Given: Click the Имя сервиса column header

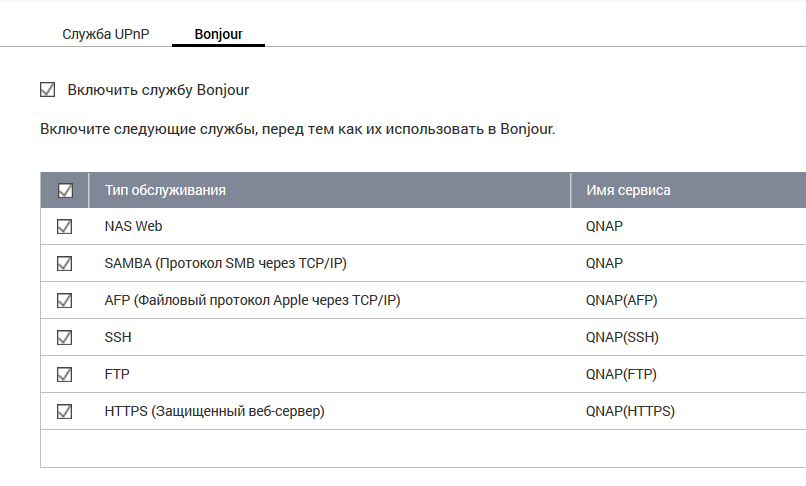Looking at the screenshot, I should pyautogui.click(x=628, y=190).
